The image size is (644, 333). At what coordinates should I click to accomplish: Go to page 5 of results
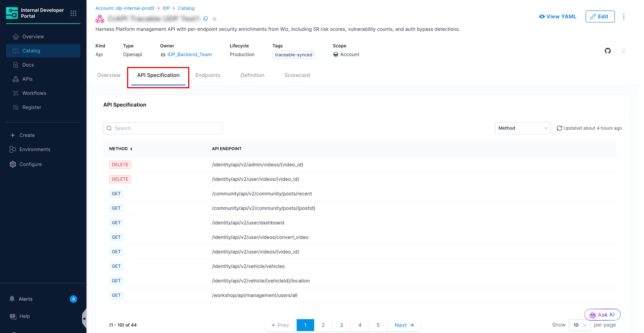click(x=378, y=325)
